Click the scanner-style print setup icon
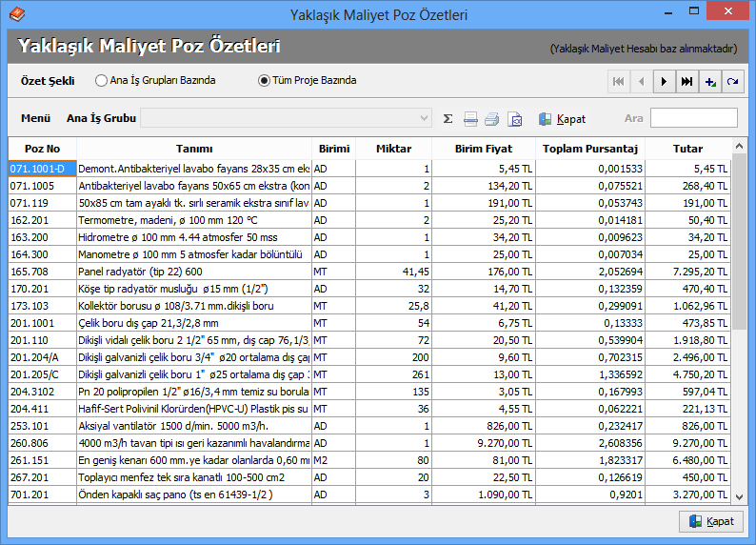Viewport: 756px width, 545px height. [x=470, y=119]
